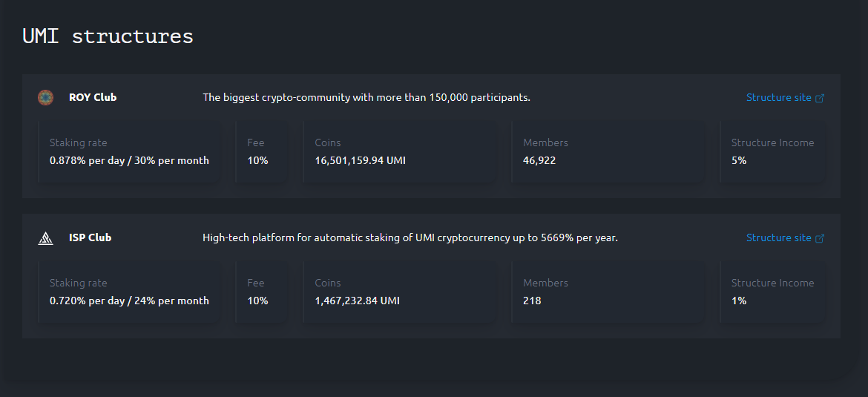This screenshot has width=868, height=397.
Task: Click ROY Club's 5% Structure Income card
Action: click(x=772, y=152)
